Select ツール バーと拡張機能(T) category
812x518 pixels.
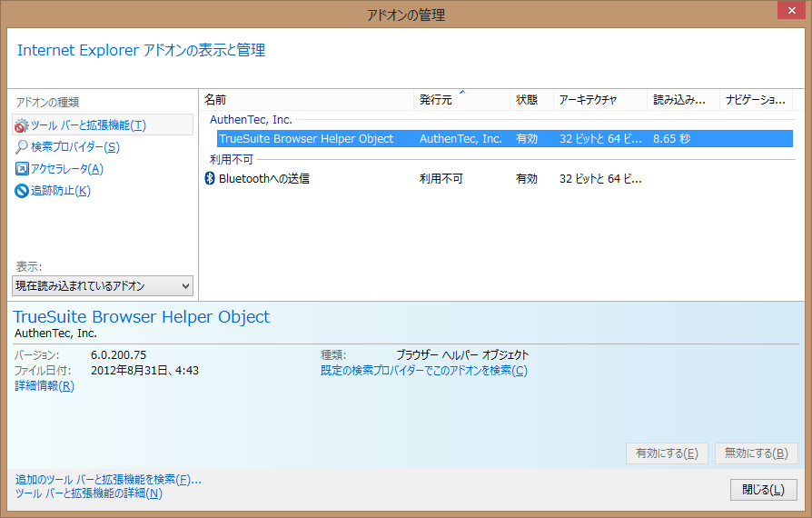[103, 125]
